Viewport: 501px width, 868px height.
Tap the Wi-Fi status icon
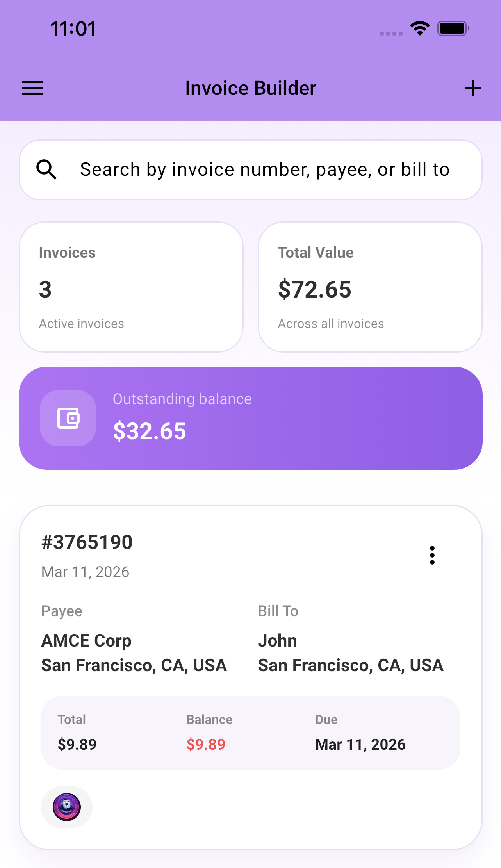point(420,29)
